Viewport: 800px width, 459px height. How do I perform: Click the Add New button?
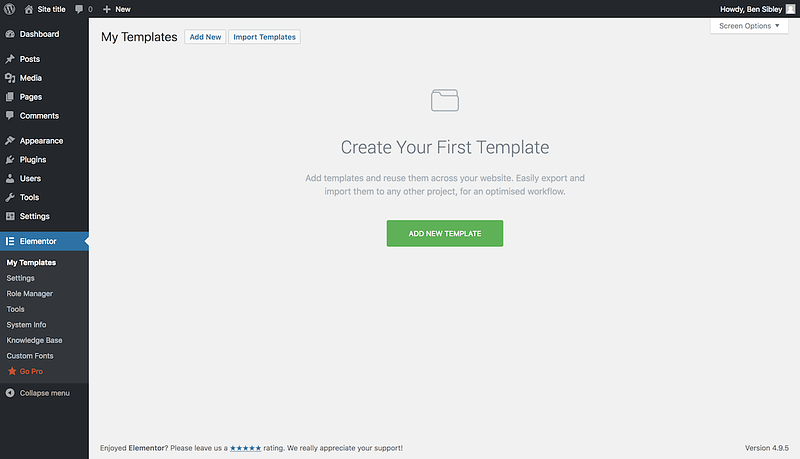tap(205, 37)
